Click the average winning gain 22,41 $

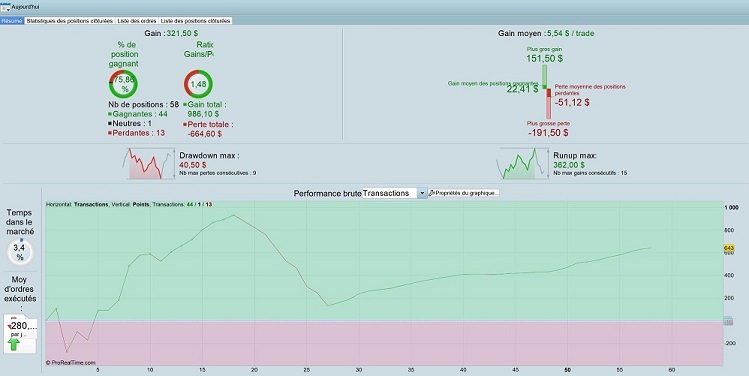click(523, 89)
